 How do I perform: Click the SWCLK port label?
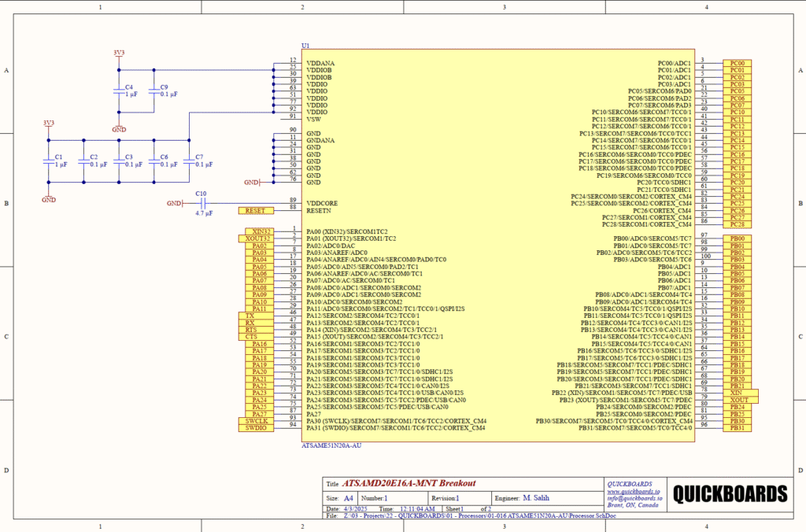click(256, 421)
